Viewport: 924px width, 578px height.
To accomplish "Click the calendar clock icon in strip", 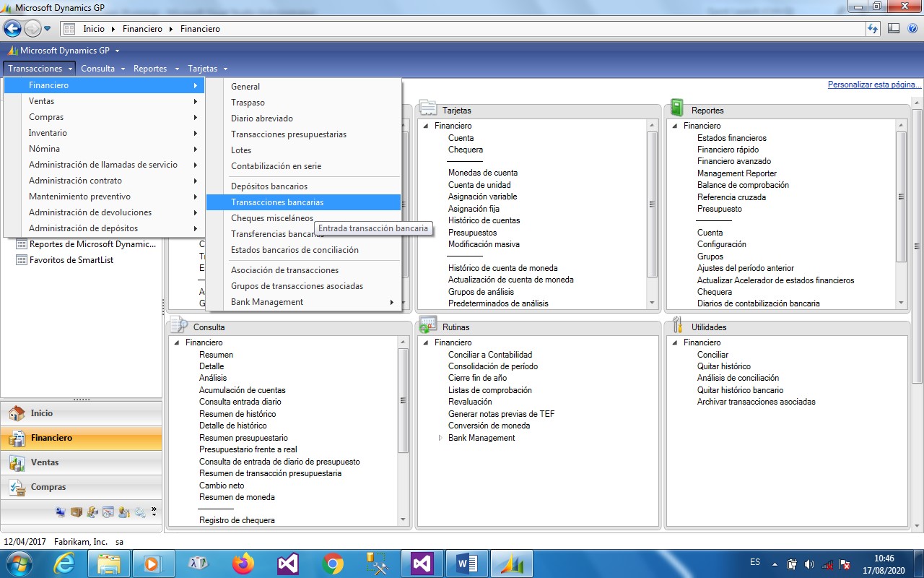I will click(x=108, y=512).
